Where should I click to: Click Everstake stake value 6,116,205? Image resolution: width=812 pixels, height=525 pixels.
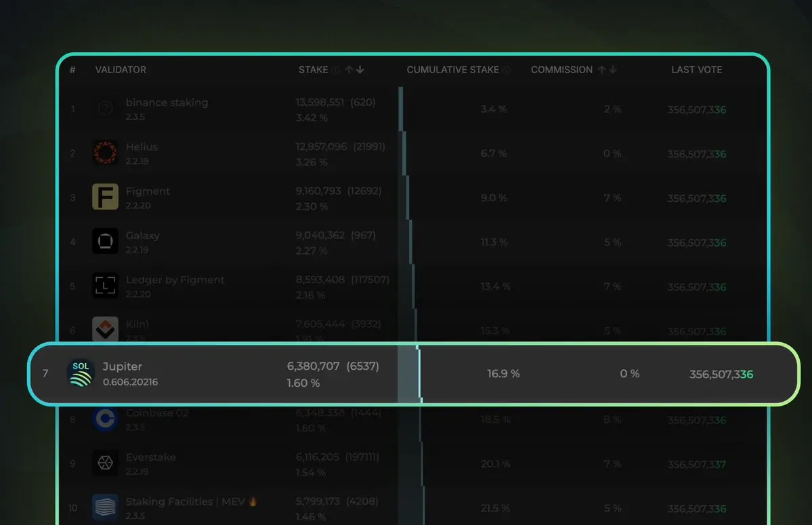[318, 457]
